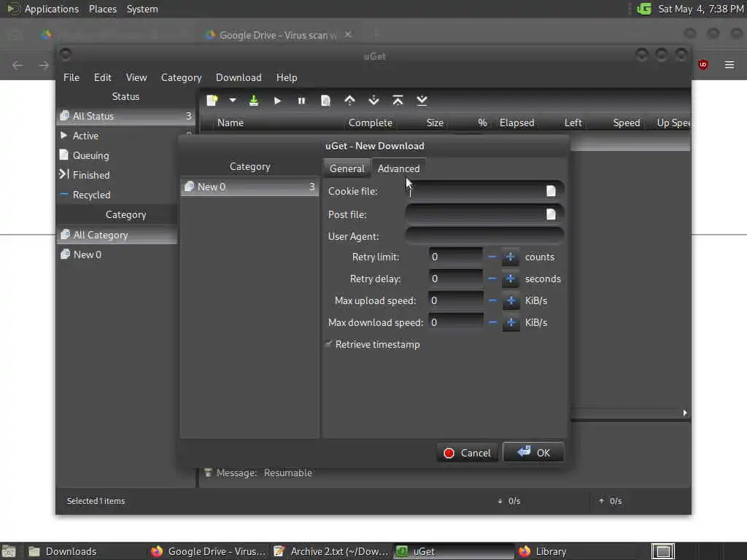
Task: Browse for a Cookie file icon
Action: coord(551,191)
